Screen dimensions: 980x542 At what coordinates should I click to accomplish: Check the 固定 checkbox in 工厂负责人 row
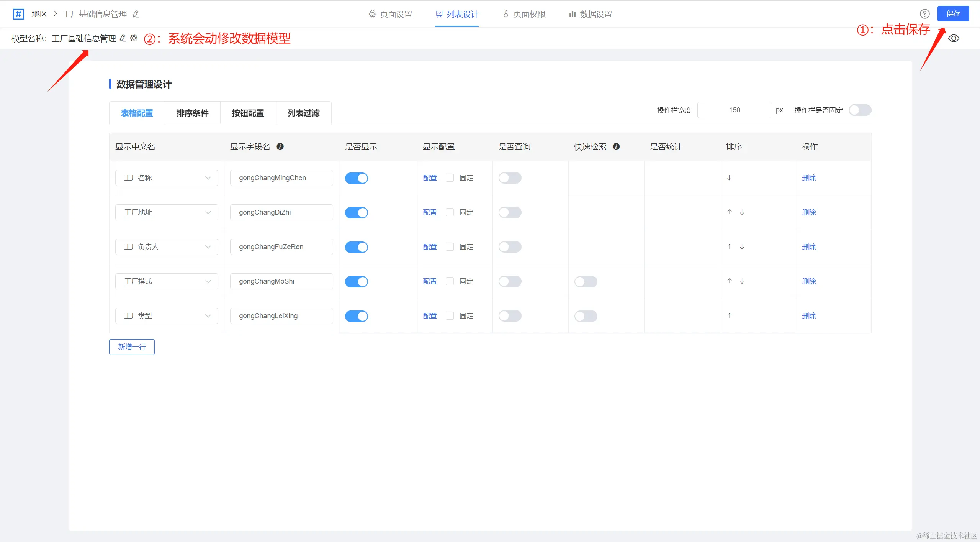[x=450, y=247]
